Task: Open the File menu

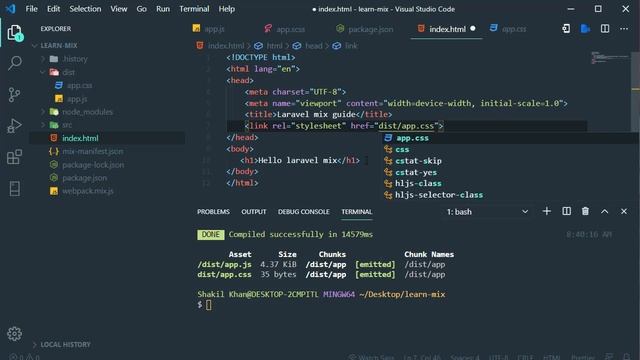Action: (31, 9)
